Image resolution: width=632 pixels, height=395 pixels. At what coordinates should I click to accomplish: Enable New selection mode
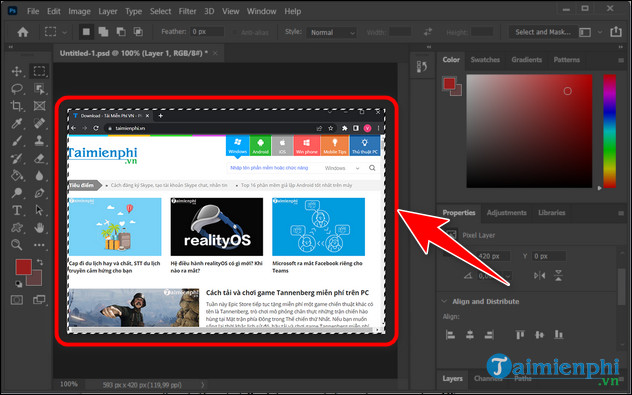coord(86,32)
